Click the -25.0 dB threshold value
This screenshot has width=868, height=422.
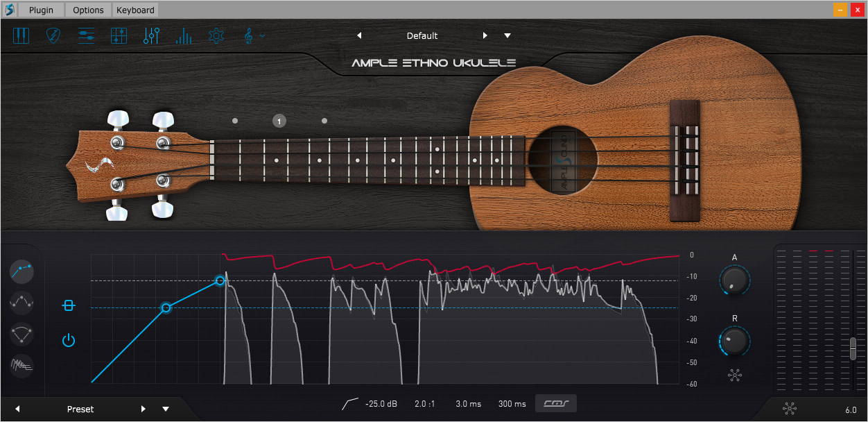[x=381, y=404]
